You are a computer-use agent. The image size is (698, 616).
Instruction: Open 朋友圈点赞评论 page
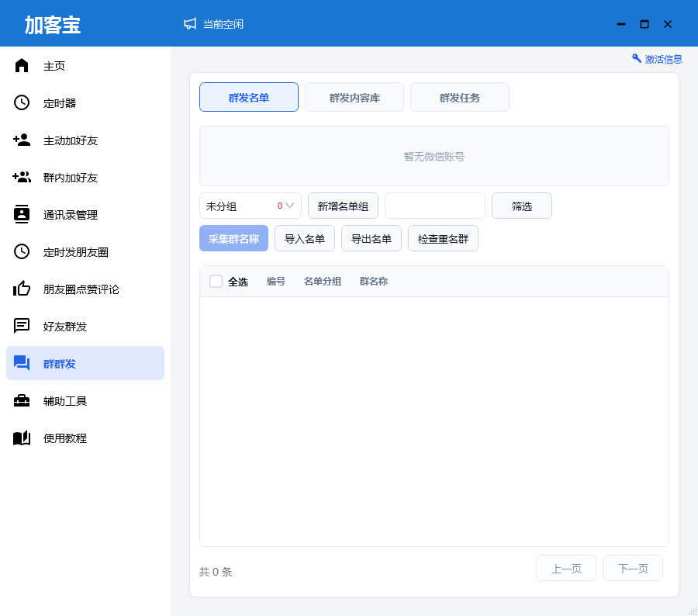point(85,289)
